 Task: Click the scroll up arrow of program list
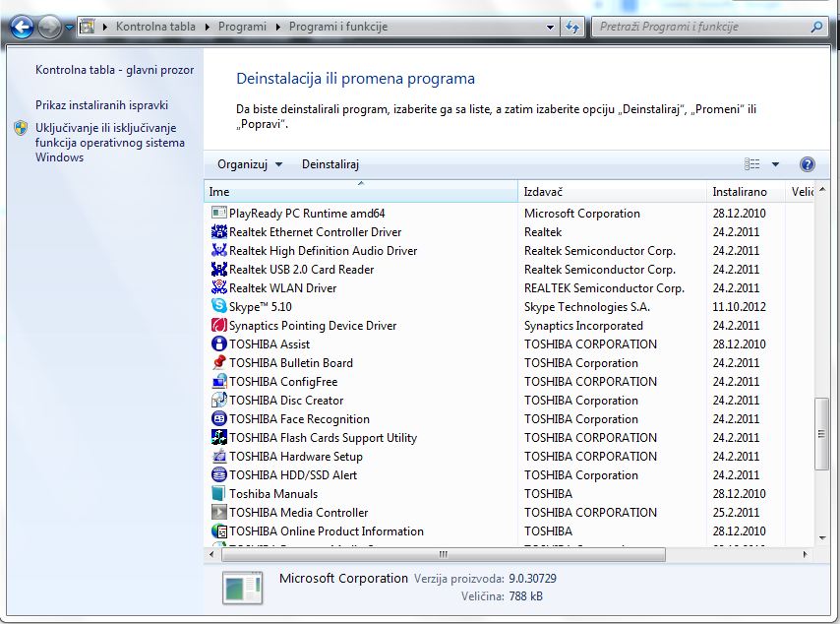tap(821, 190)
